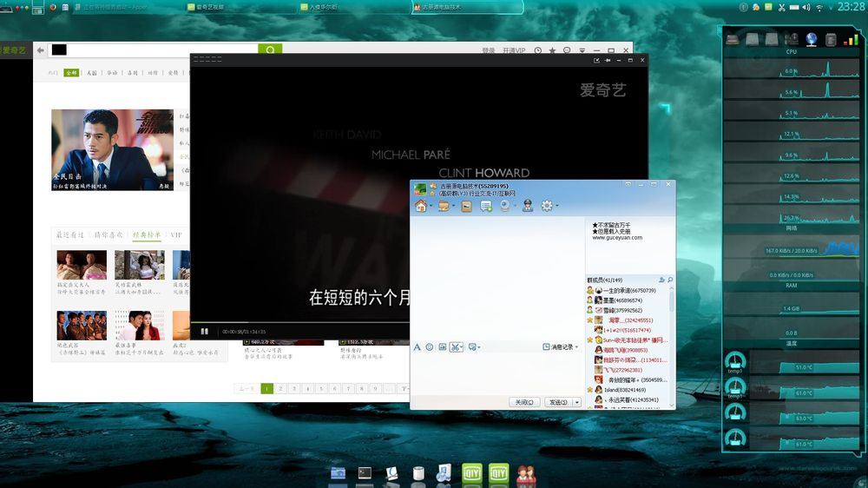
Task: Click the search members magnifier icon
Action: tap(670, 280)
